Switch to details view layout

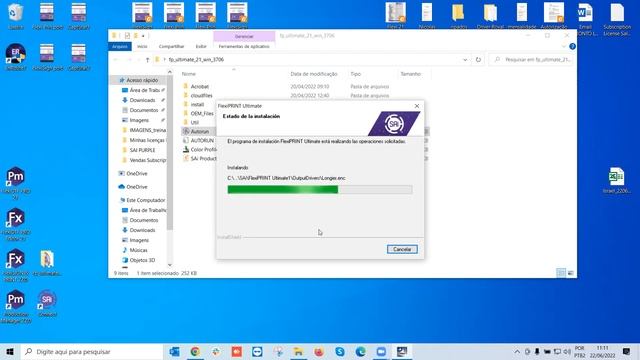[561, 273]
